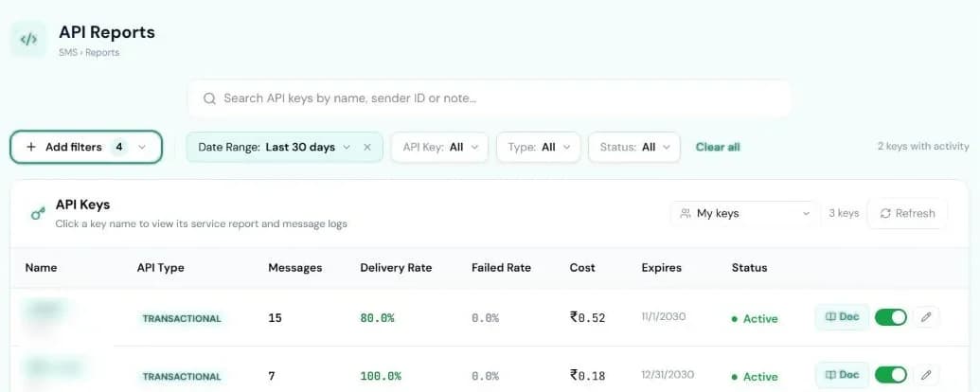Click the TRANSACTIONAL badge in 15-message row

click(181, 318)
